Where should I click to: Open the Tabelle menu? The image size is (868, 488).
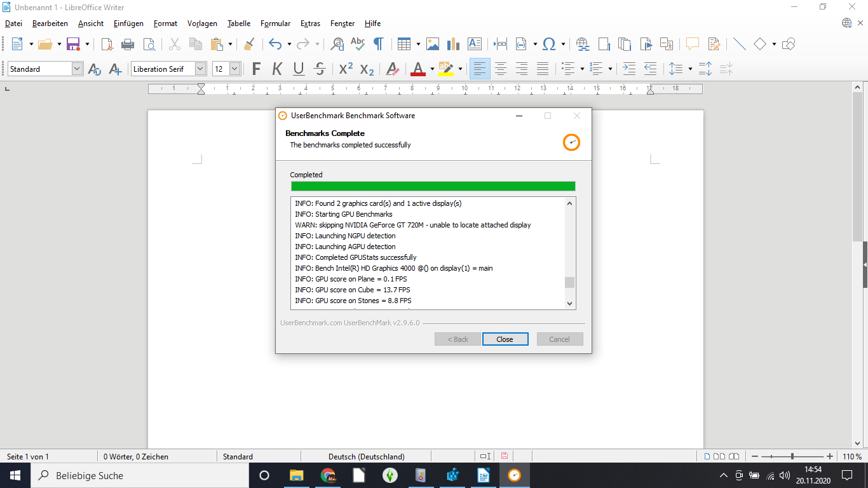239,24
